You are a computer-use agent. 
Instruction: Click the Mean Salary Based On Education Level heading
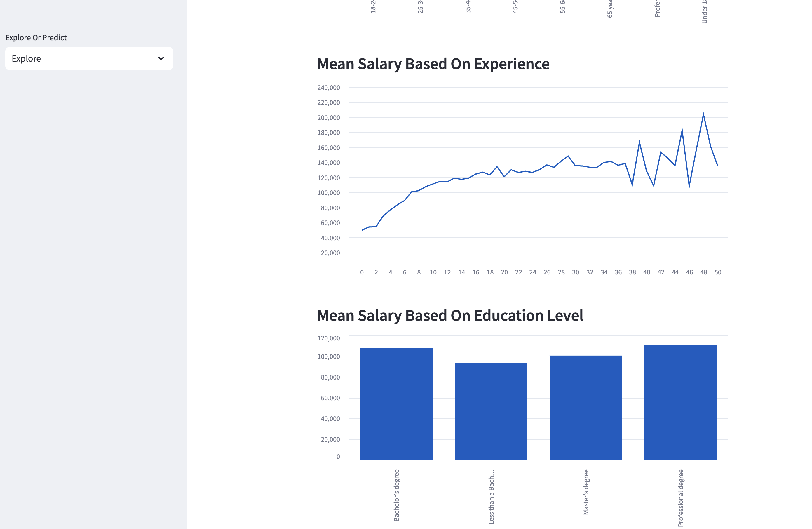tap(450, 315)
